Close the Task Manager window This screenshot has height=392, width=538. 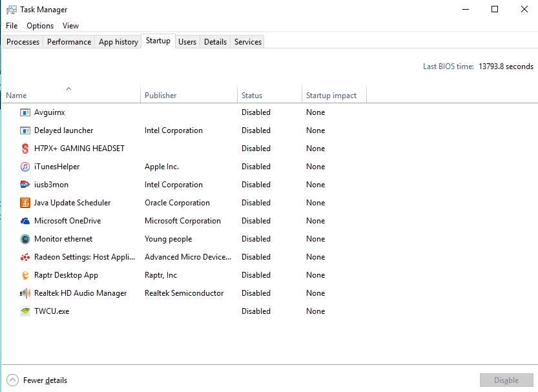pyautogui.click(x=524, y=9)
